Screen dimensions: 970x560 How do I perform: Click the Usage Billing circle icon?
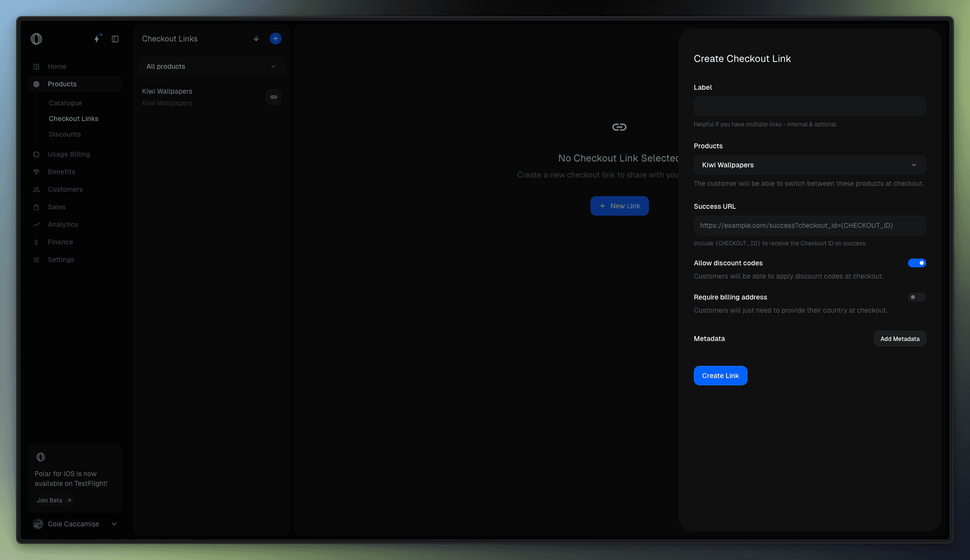(x=37, y=154)
